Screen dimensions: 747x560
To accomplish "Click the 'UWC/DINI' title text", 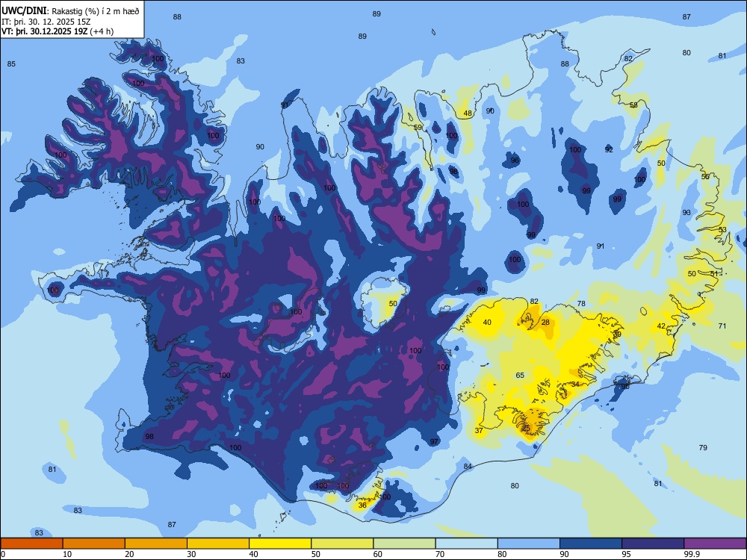I will pos(25,11).
